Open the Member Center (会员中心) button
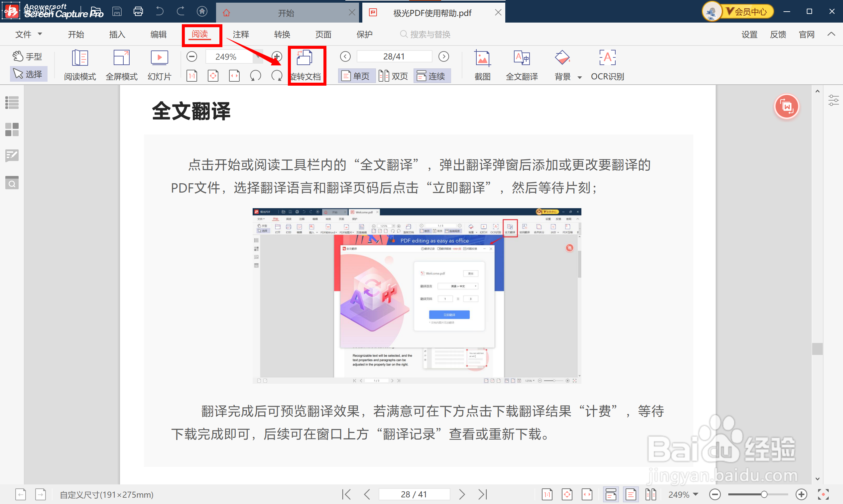843x504 pixels. (x=750, y=12)
